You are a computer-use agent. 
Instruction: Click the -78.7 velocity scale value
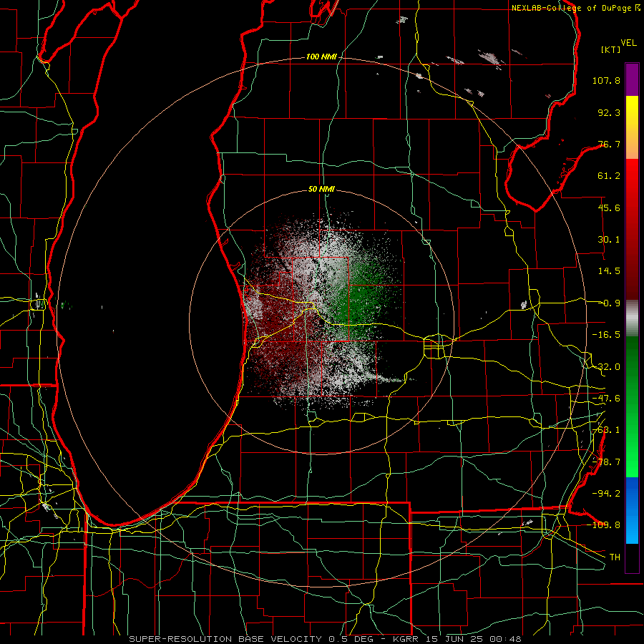coord(606,462)
